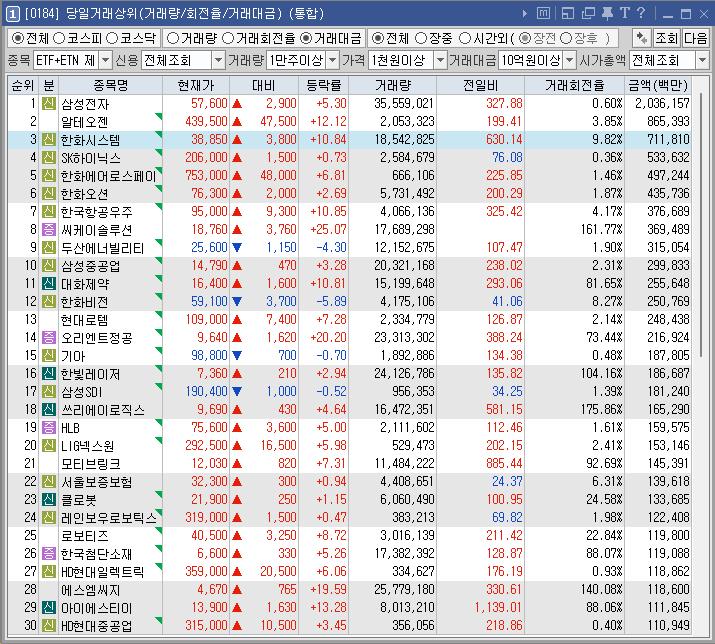715x644 pixels.
Task: Click the right-arrow triangle icon in title bar
Action: click(525, 14)
